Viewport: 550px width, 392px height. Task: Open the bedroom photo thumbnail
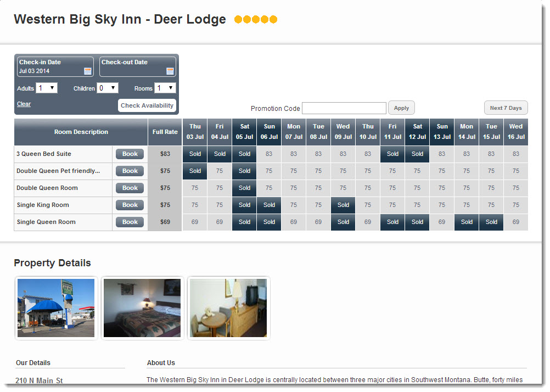point(142,308)
